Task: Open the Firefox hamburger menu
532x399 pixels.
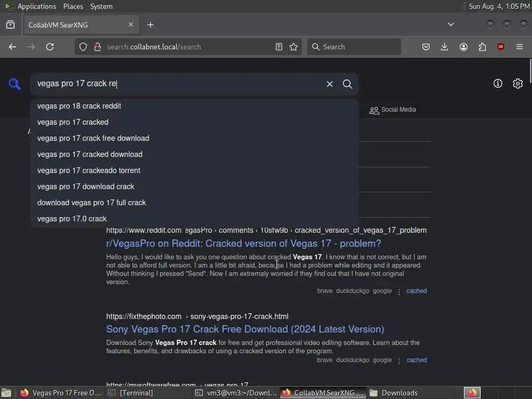Action: pyautogui.click(x=520, y=47)
